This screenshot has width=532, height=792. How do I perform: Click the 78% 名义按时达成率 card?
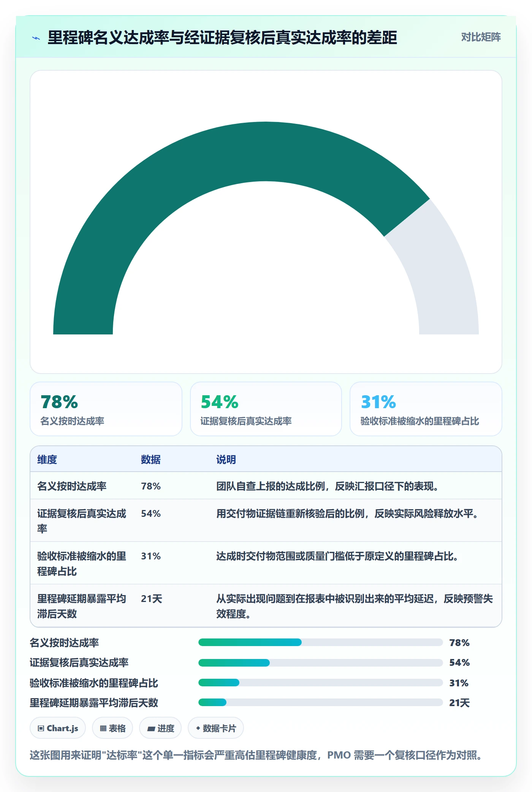point(106,409)
